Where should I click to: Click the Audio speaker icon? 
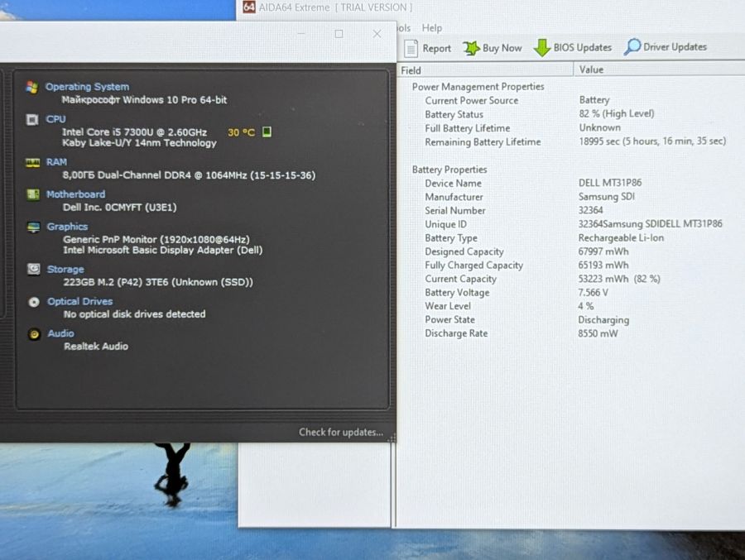34,334
